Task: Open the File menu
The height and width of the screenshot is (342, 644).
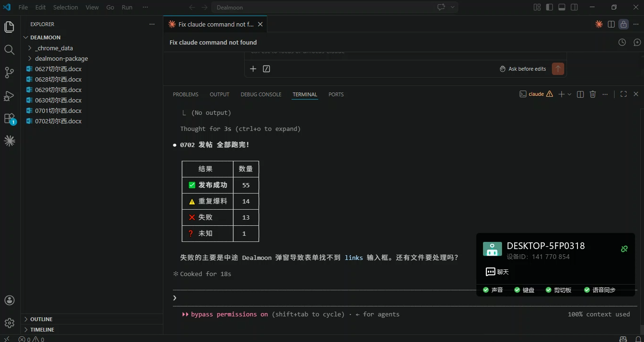Action: click(23, 7)
